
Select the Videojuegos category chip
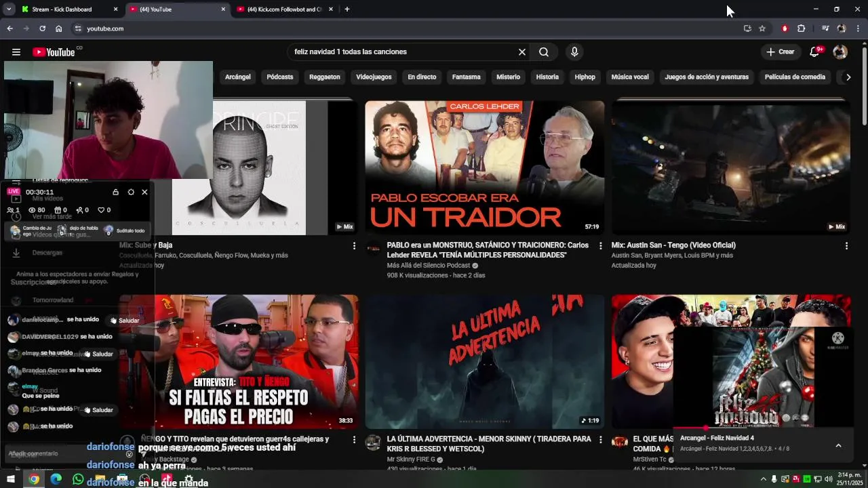point(374,77)
